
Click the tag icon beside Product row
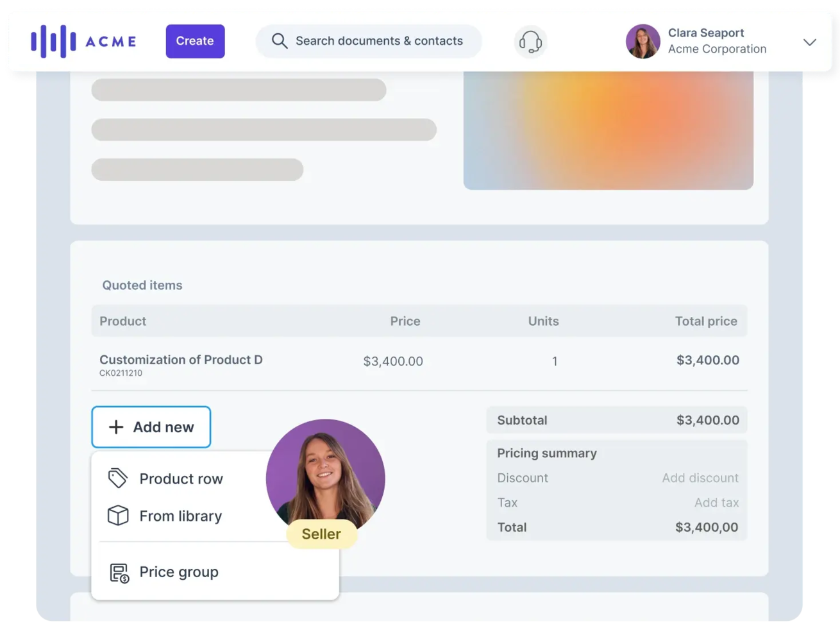117,478
